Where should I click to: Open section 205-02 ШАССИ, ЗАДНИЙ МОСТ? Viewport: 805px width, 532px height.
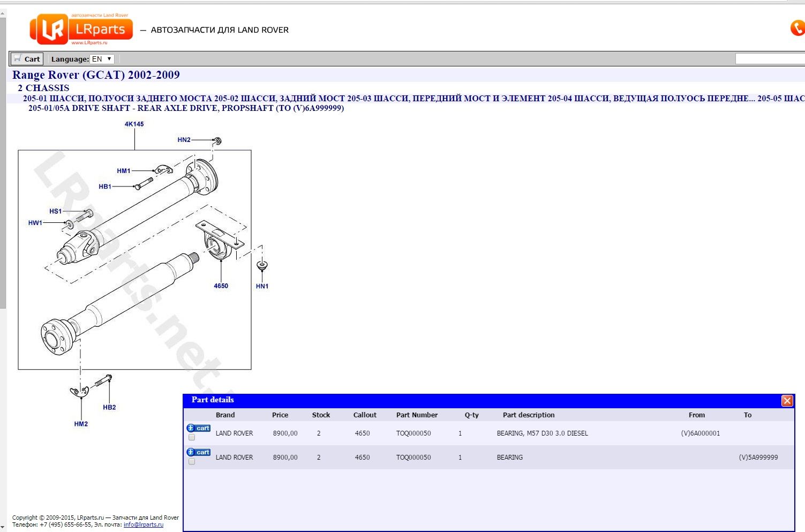tap(280, 99)
